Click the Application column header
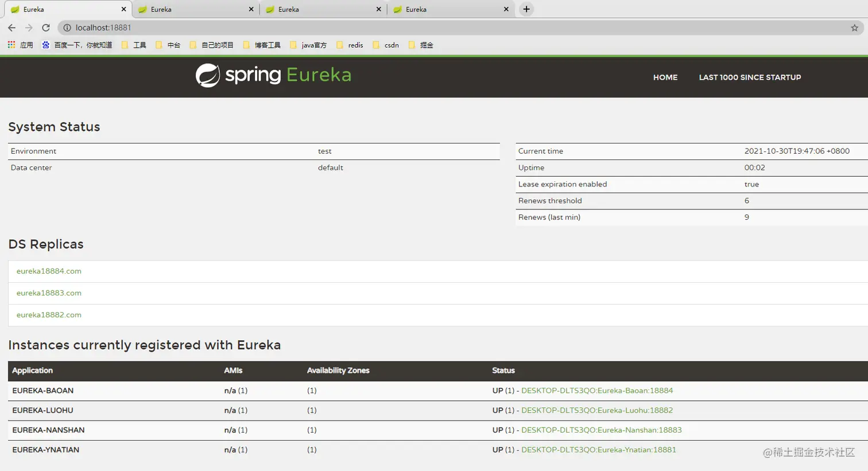Screen dimensions: 868x471 [x=32, y=371]
